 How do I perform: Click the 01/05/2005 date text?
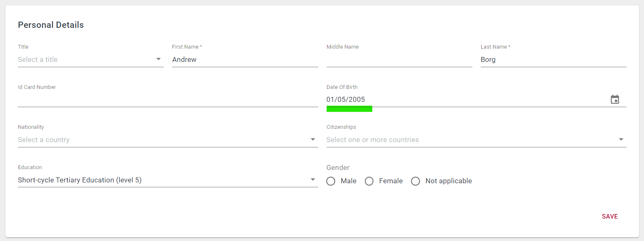(346, 100)
